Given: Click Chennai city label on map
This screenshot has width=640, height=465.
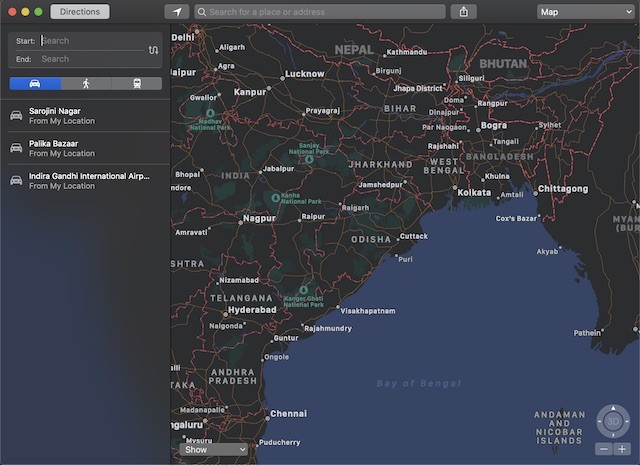Looking at the screenshot, I should [x=288, y=414].
